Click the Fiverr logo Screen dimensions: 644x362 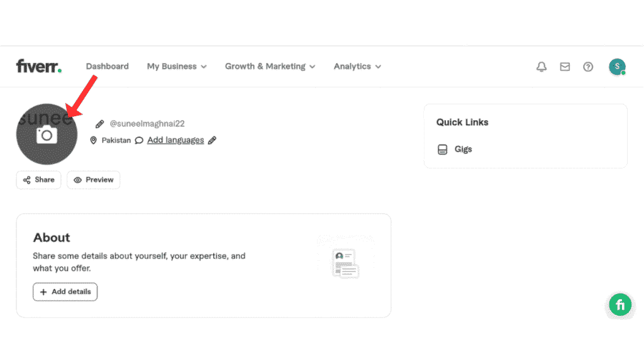[x=39, y=66]
